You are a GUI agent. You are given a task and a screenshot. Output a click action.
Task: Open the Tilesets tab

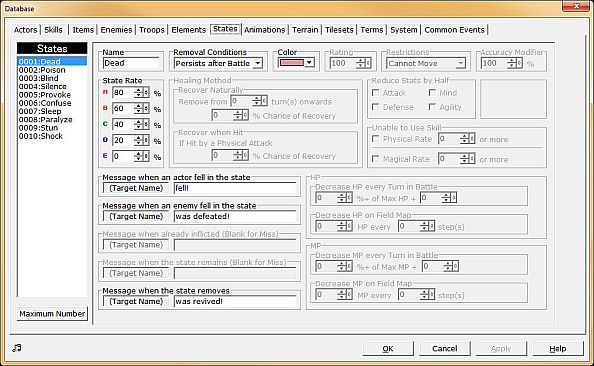(339, 30)
